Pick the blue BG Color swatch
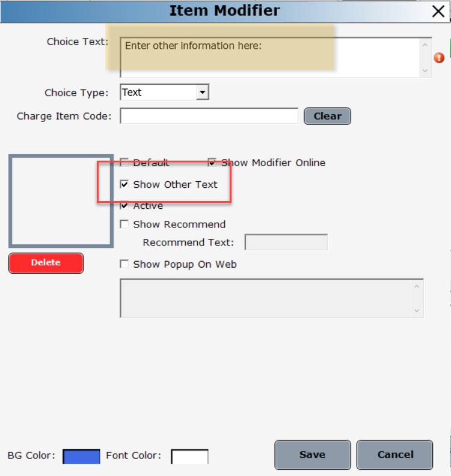 [x=81, y=456]
